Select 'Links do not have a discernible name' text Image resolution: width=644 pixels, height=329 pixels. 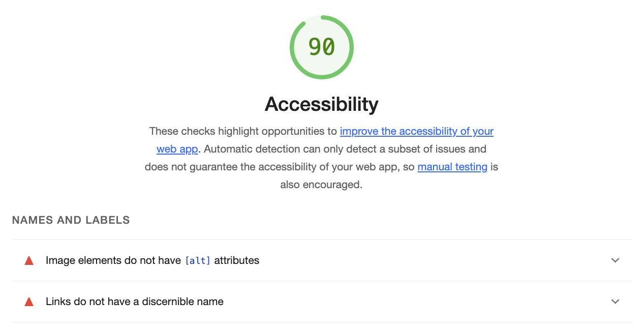click(x=135, y=302)
